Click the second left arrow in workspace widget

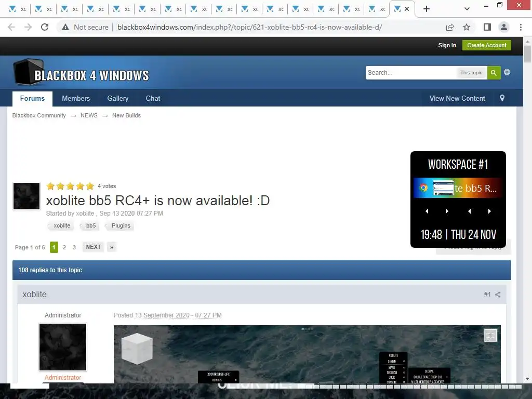tap(469, 211)
